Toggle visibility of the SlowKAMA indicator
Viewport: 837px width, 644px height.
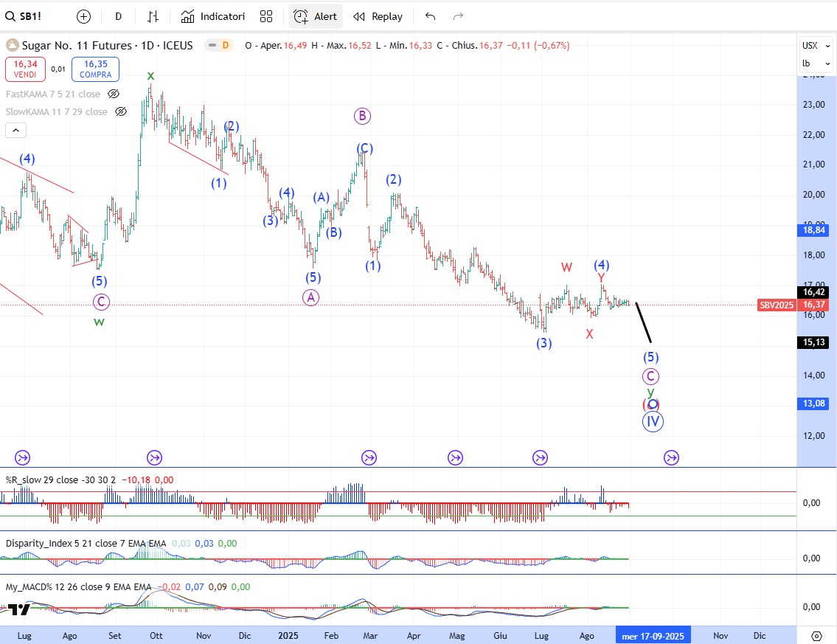pos(121,111)
